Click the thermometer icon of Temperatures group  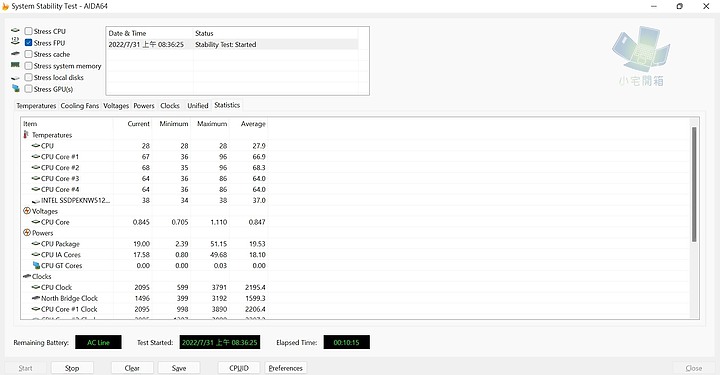(x=26, y=134)
